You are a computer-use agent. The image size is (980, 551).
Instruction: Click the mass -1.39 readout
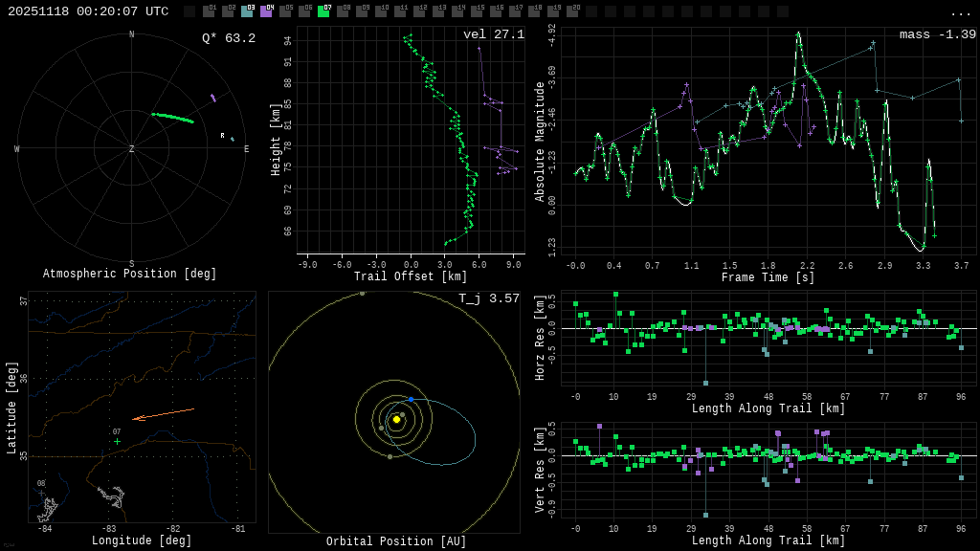click(937, 34)
